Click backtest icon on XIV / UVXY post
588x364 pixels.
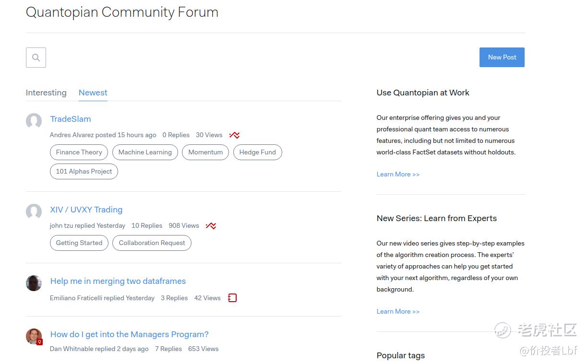[211, 226]
